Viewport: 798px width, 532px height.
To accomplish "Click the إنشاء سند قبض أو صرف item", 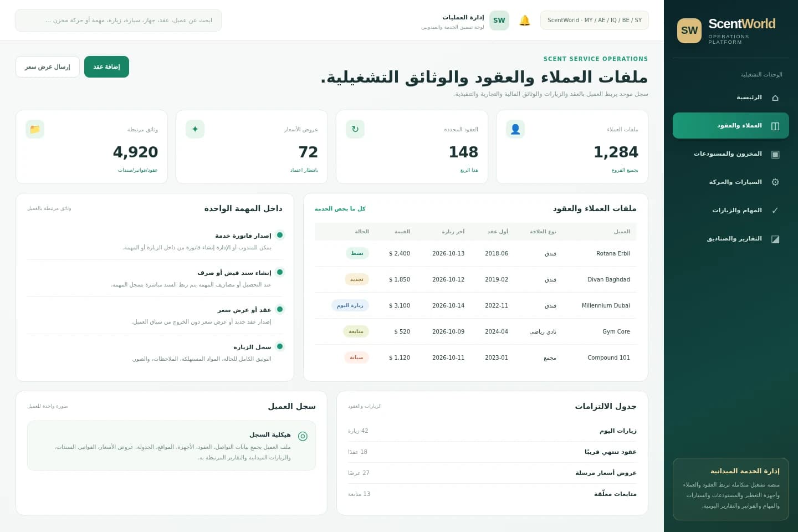I will coord(155,278).
